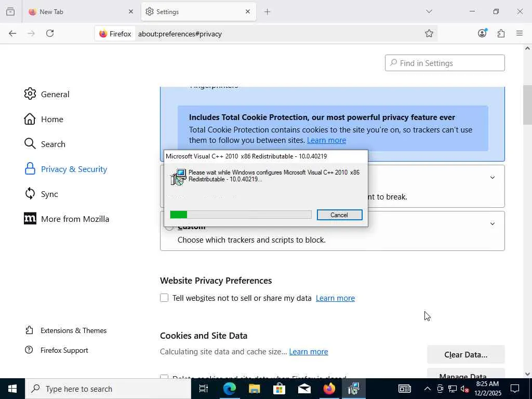Viewport: 532px width, 399px height.
Task: Open the Firefox account menu
Action: pyautogui.click(x=482, y=33)
